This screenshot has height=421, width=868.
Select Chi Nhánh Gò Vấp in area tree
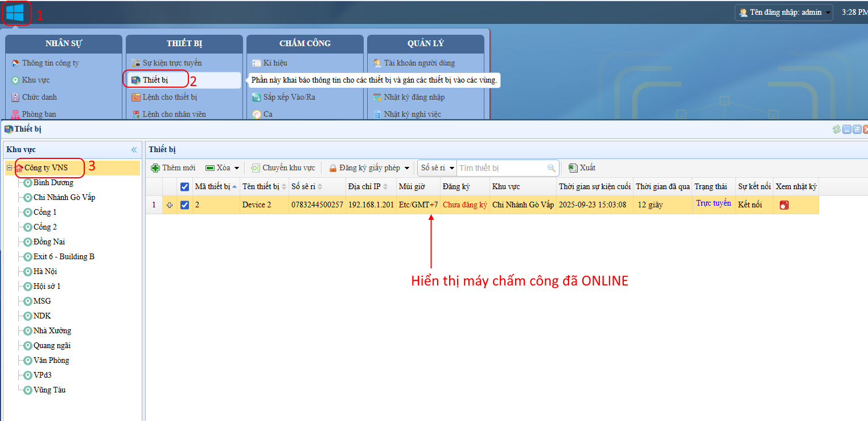[x=64, y=197]
